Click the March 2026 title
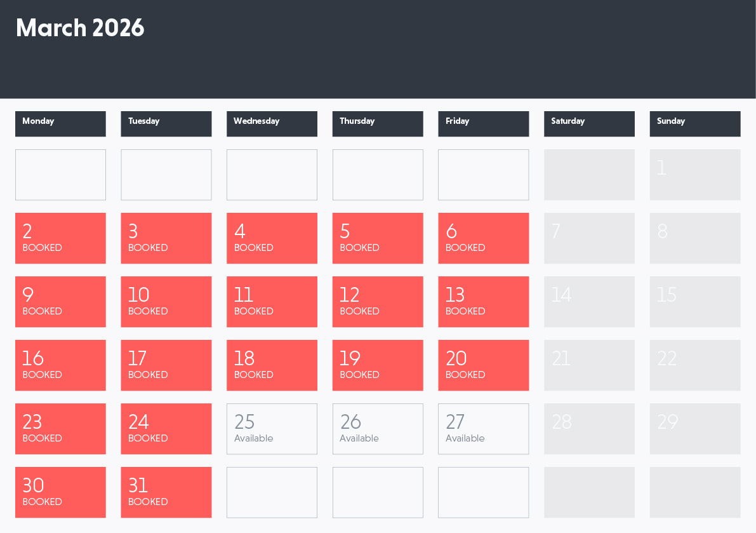 pyautogui.click(x=80, y=28)
